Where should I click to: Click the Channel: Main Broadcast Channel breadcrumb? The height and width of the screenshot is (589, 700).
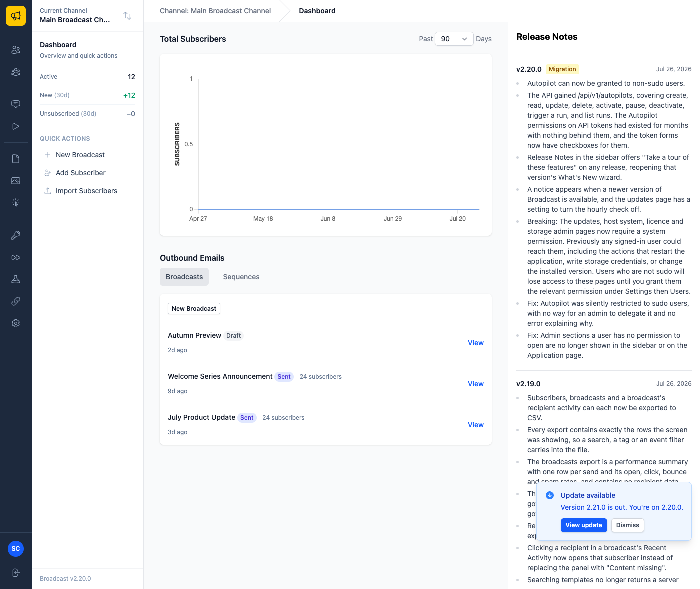coord(215,11)
